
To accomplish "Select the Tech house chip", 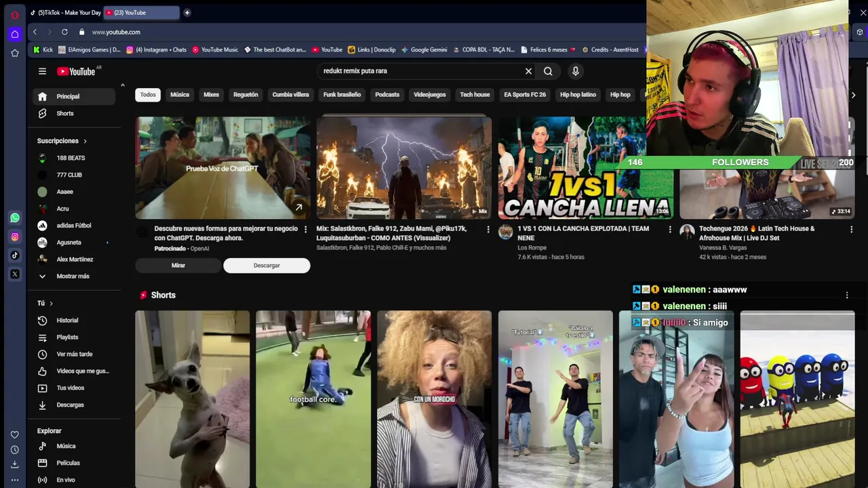I will click(x=475, y=95).
